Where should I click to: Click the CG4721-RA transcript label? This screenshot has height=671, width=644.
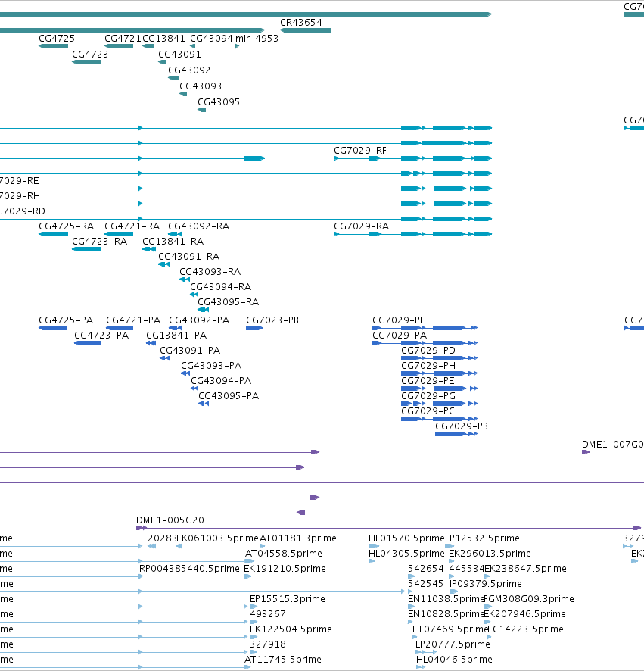[x=132, y=226]
